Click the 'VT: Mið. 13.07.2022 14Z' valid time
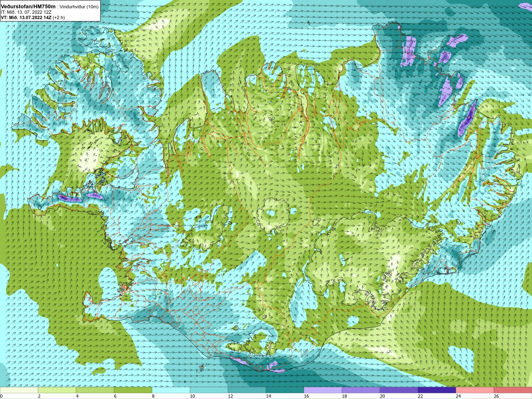532x399 pixels. tap(26, 18)
